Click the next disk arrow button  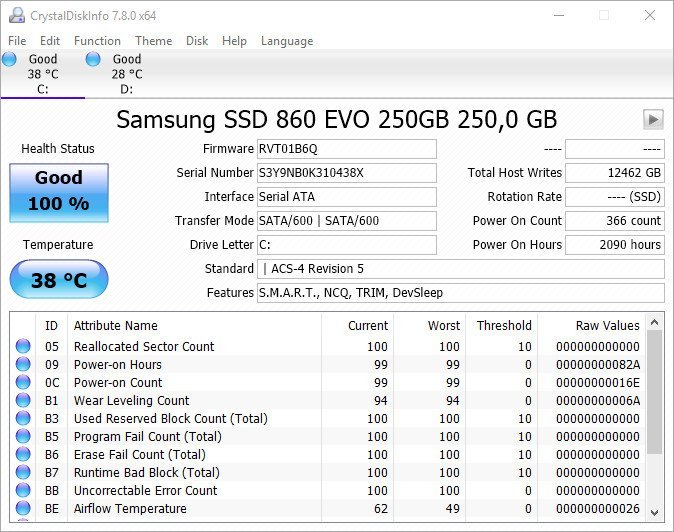653,119
